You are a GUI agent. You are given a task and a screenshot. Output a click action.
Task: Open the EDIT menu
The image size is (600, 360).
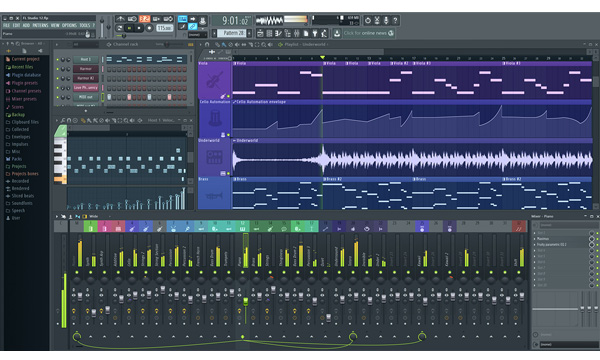tap(16, 25)
